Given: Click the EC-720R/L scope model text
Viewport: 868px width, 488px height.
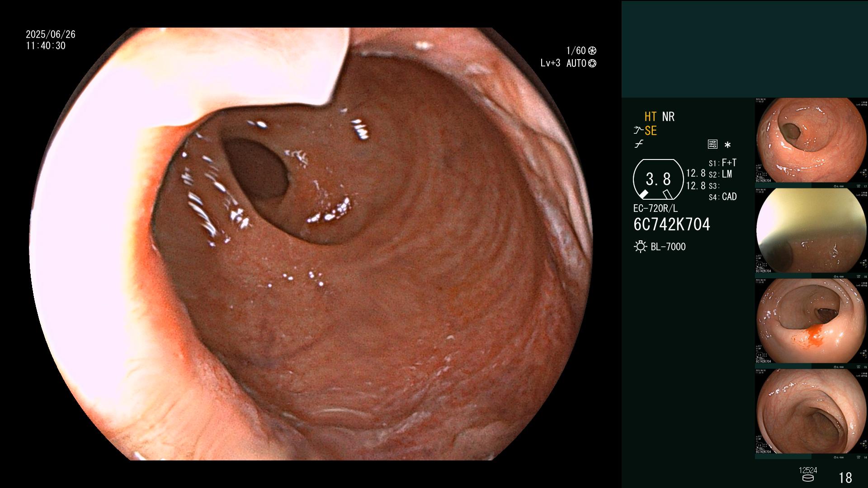Looking at the screenshot, I should (x=655, y=208).
